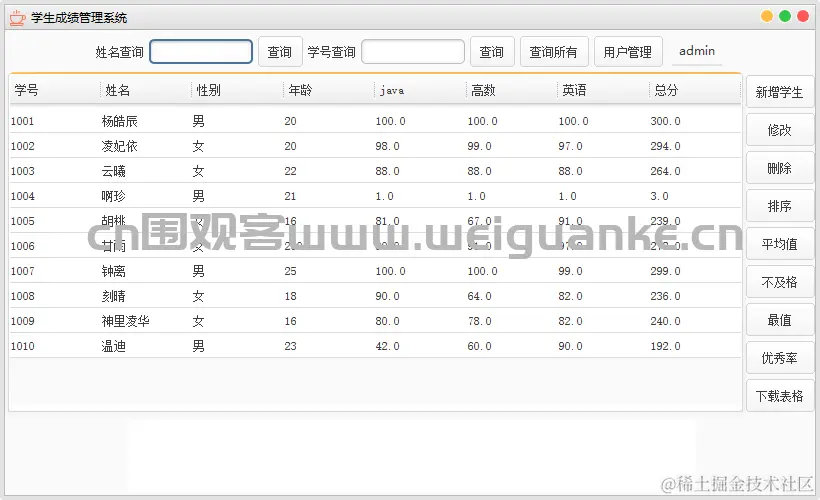Click the 修改 button
The height and width of the screenshot is (500, 820).
780,130
